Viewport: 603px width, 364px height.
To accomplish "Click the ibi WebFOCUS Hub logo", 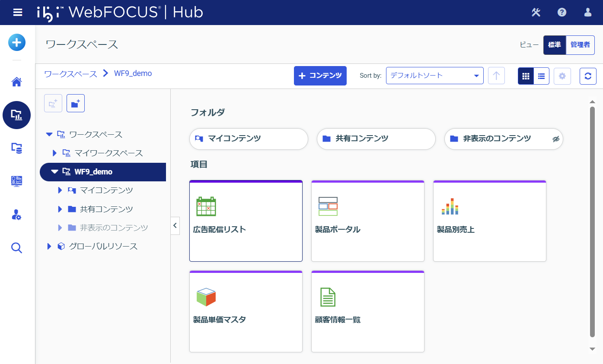I will (x=120, y=12).
